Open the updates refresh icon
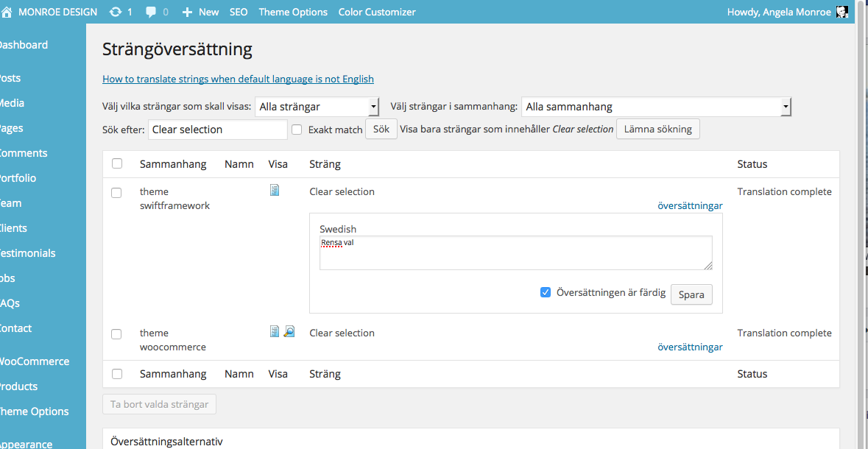The image size is (868, 449). point(115,12)
